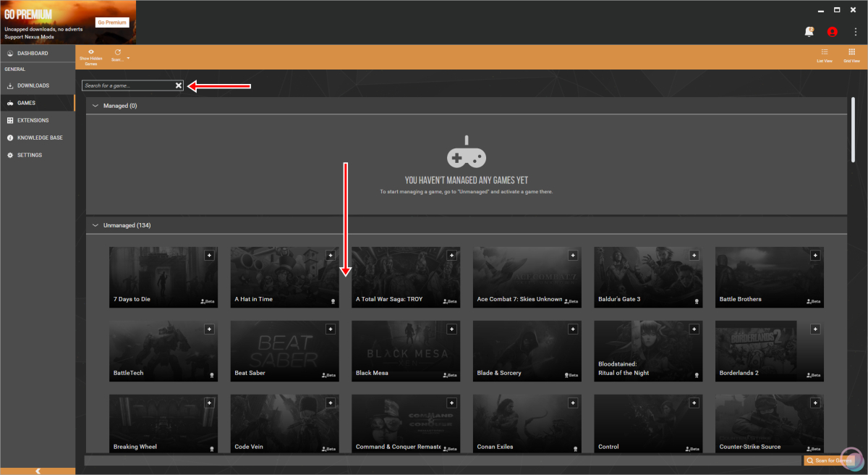Click the plus on Command & Conquer Remastered
This screenshot has height=475, width=868.
pyautogui.click(x=451, y=403)
